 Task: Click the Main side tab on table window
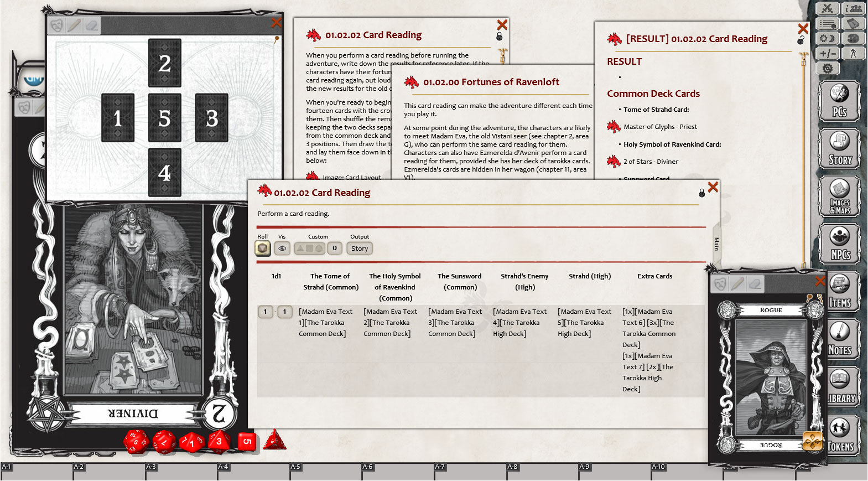click(x=716, y=244)
